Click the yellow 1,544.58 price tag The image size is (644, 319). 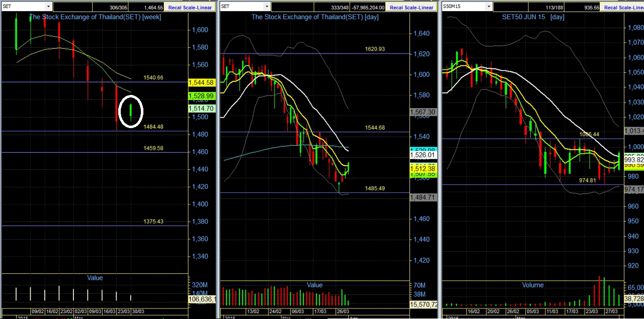click(x=201, y=82)
